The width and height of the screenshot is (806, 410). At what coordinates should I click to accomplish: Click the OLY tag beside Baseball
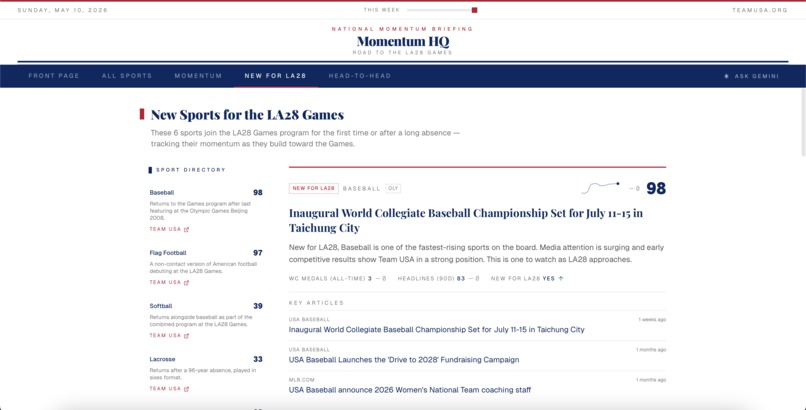(x=393, y=189)
